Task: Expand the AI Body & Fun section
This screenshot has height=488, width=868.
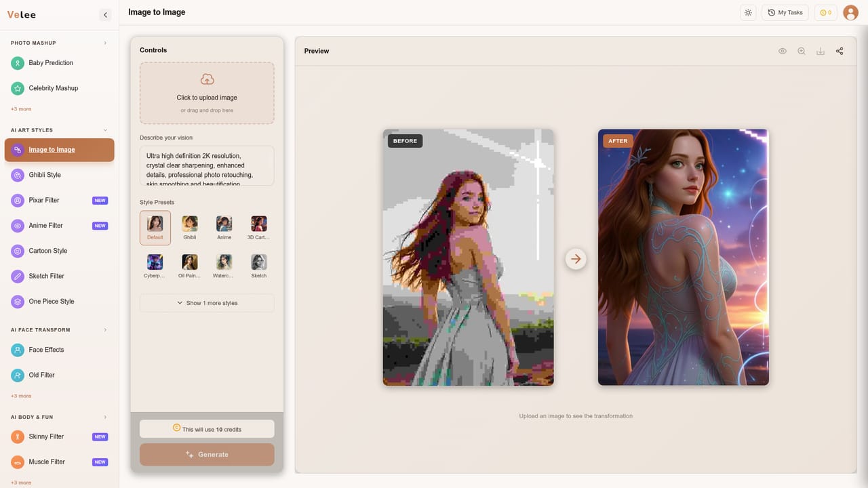Action: point(105,417)
